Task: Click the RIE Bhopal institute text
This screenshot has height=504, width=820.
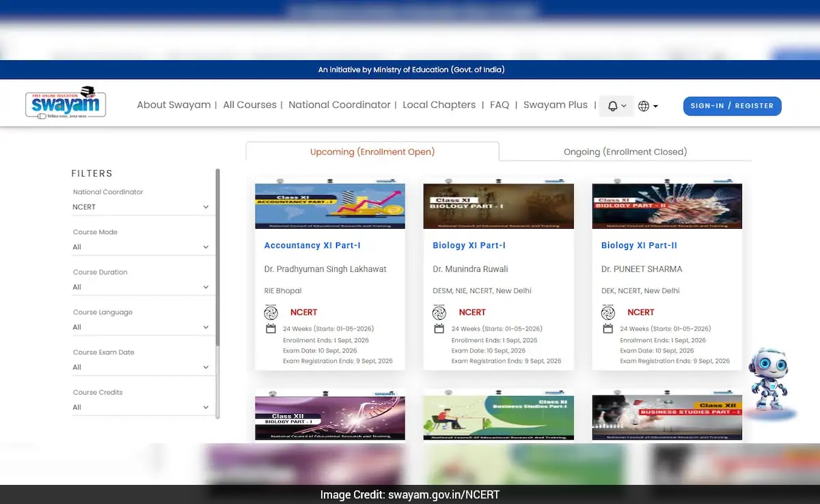Action: 283,291
